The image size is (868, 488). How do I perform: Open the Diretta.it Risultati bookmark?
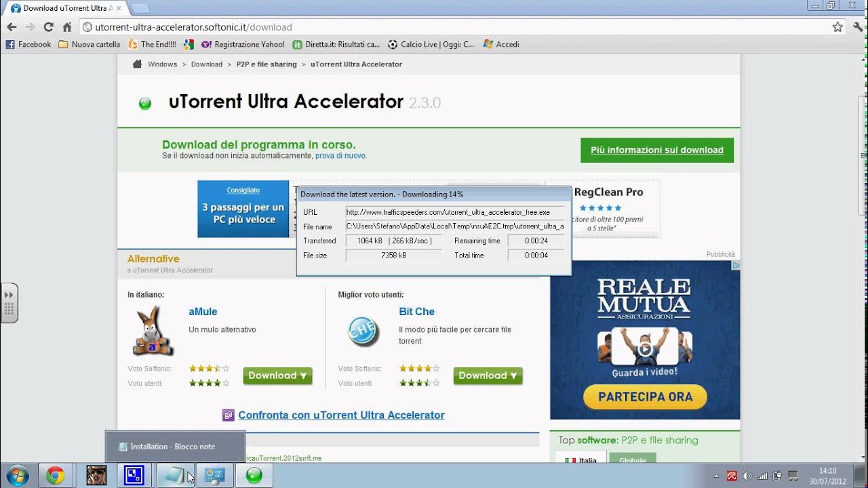click(336, 44)
